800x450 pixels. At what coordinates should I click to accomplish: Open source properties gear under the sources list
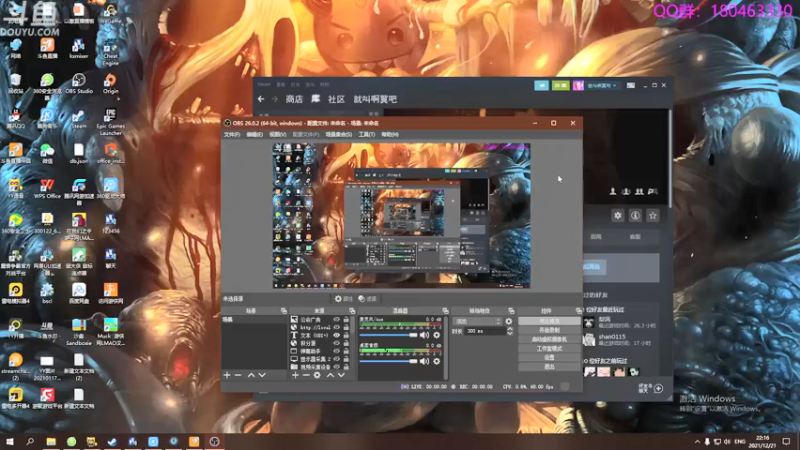point(317,376)
